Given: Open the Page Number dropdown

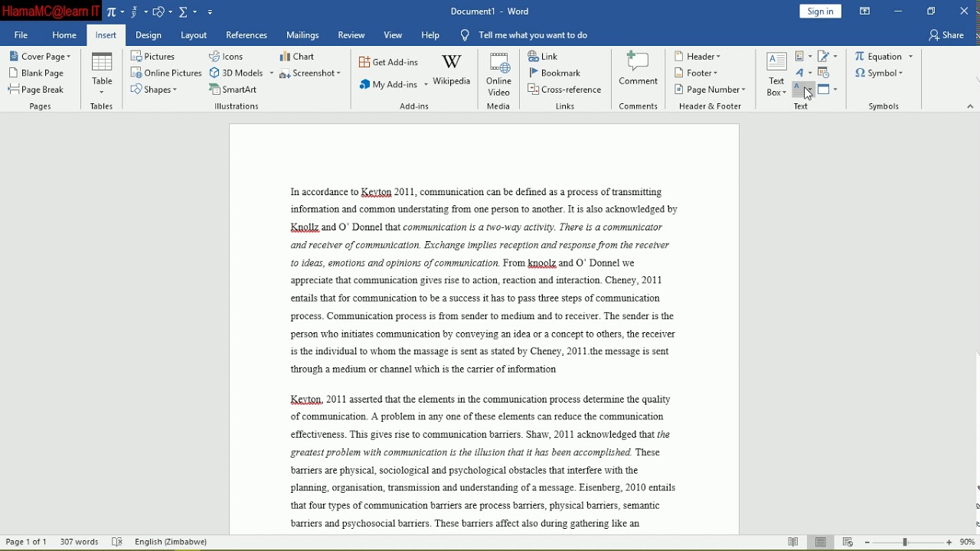Looking at the screenshot, I should click(x=710, y=90).
